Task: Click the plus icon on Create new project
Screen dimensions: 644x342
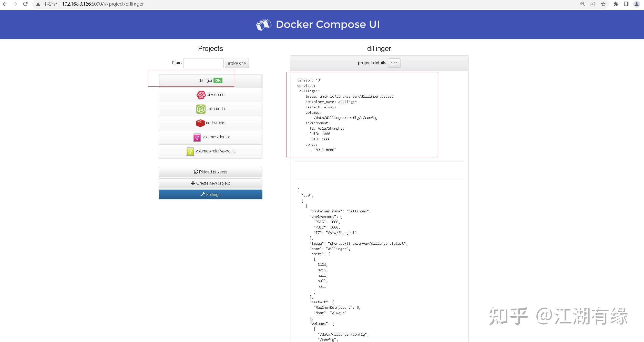Action: [193, 183]
